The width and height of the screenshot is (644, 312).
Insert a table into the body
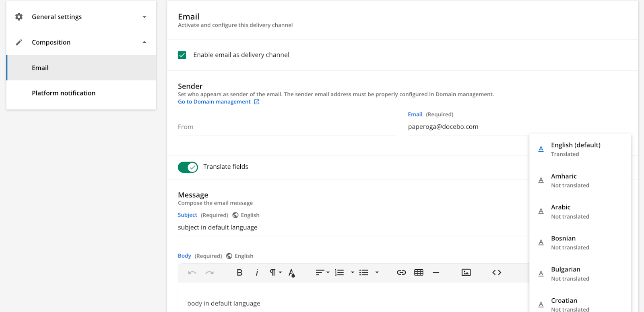[419, 273]
